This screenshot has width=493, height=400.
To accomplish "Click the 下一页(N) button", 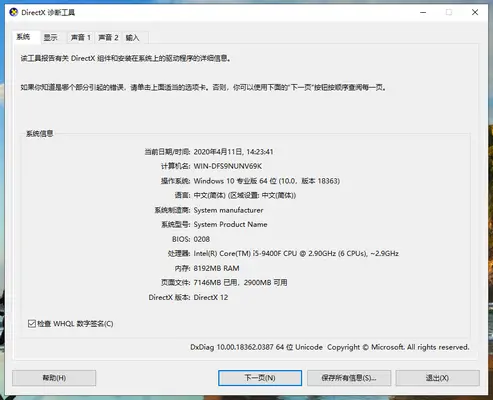I will [260, 378].
